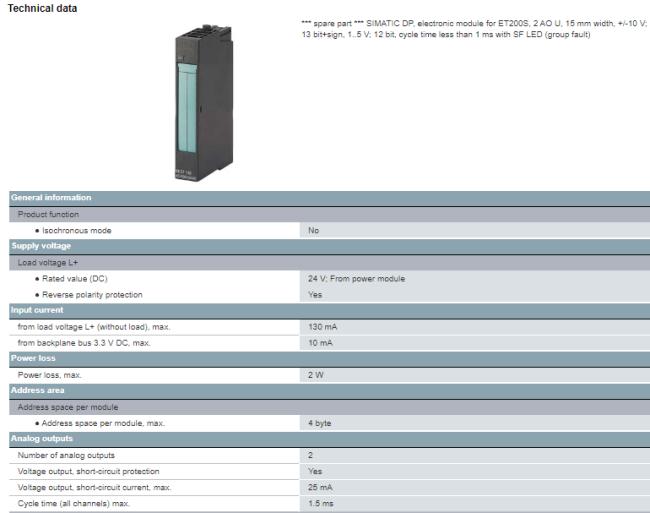
Task: Click the Reverse polarity protection label
Action: (x=92, y=294)
